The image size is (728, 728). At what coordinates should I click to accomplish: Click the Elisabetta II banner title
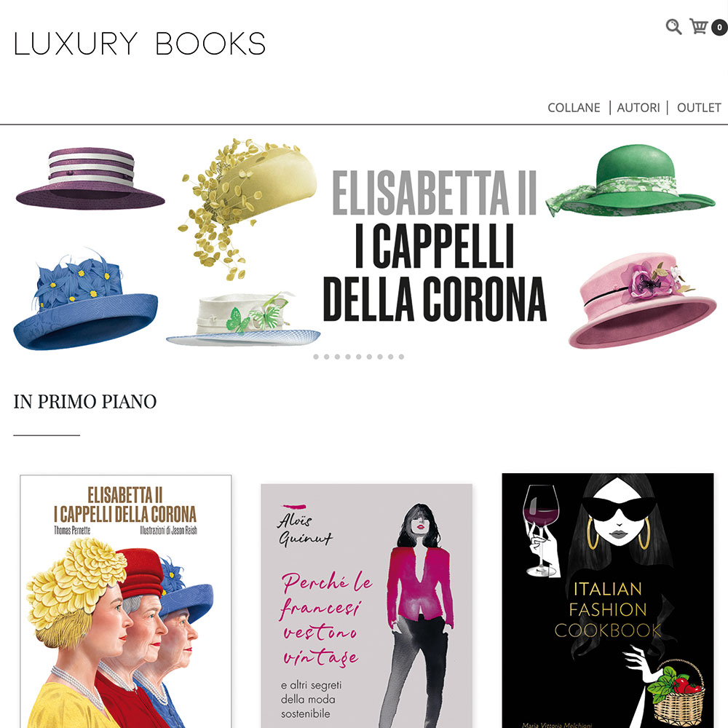435,245
